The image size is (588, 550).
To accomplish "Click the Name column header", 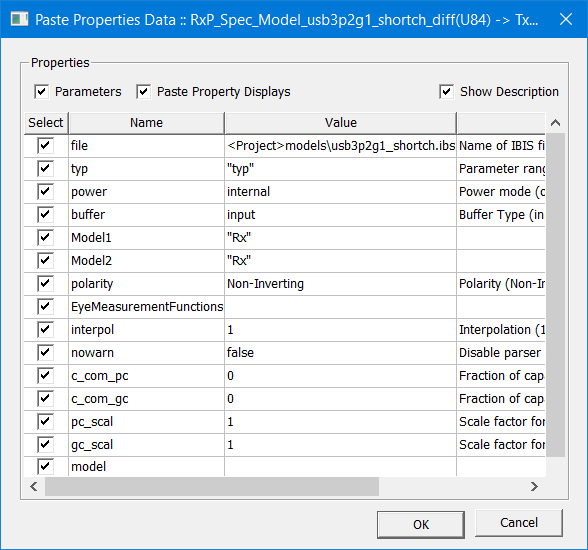I will coord(147,123).
